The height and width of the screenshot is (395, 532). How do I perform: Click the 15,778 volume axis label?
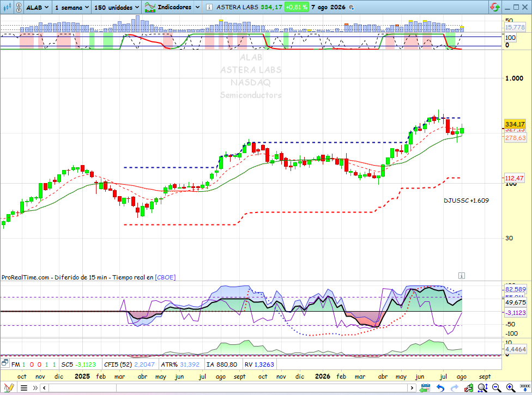point(515,27)
